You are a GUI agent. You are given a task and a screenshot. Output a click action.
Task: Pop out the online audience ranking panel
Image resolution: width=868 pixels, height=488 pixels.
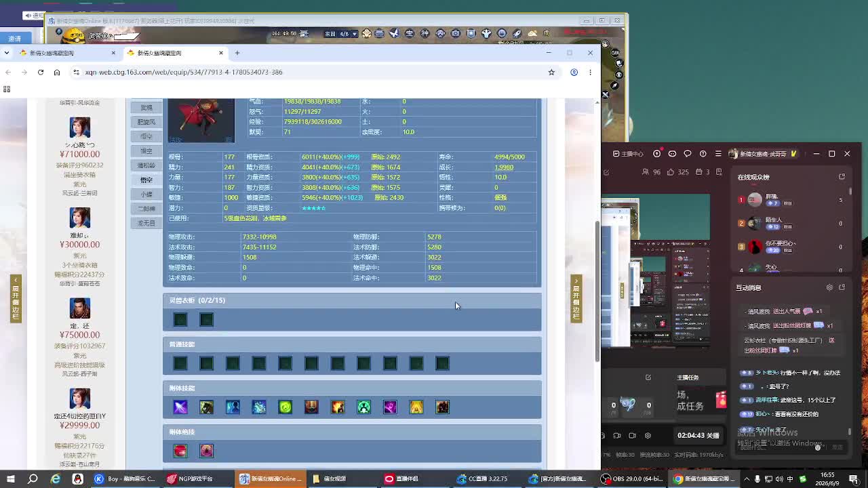[842, 177]
